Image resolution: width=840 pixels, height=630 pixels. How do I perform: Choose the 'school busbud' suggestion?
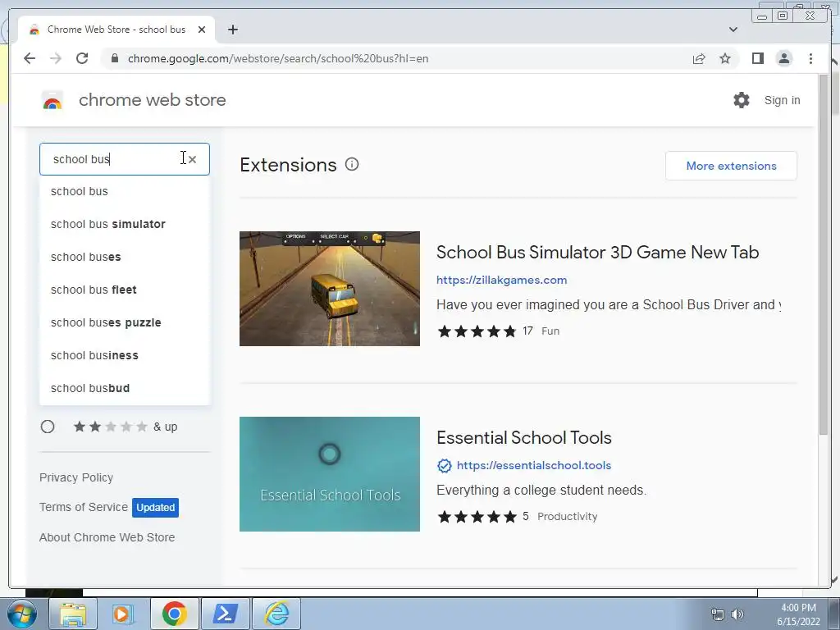tap(125, 388)
